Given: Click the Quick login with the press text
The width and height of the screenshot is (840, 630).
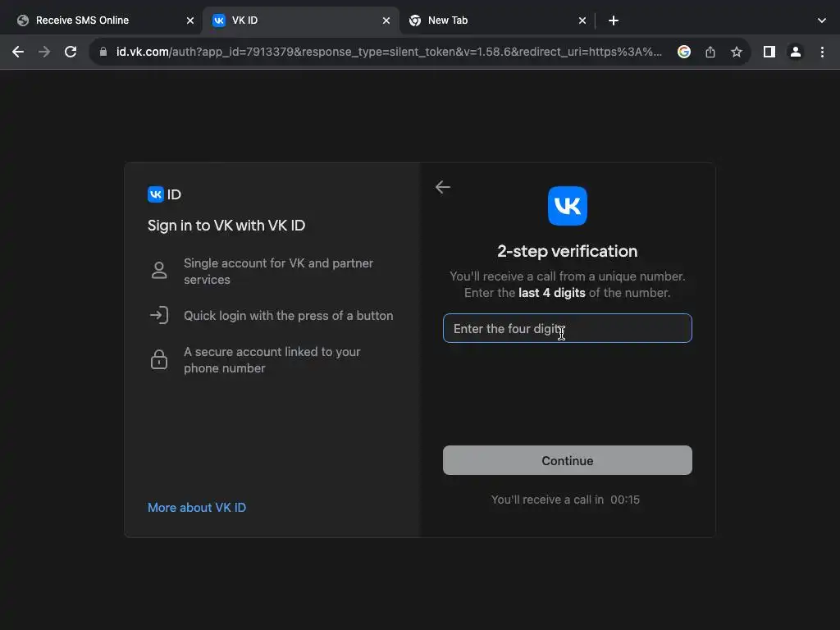Looking at the screenshot, I should pos(289,316).
